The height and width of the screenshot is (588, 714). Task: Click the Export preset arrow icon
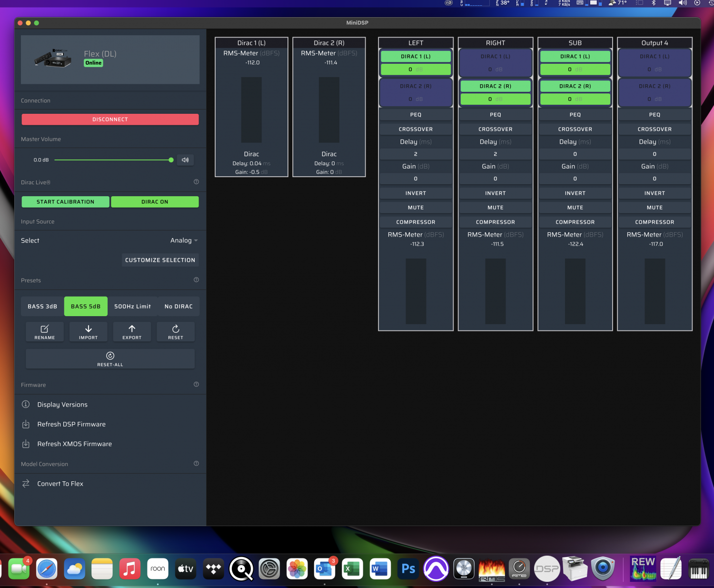point(132,329)
